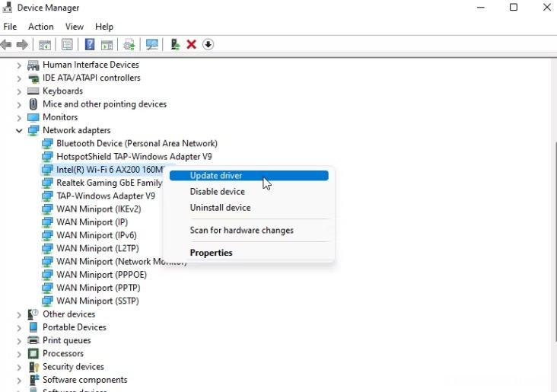Choose Disable device from context menu

point(249,192)
